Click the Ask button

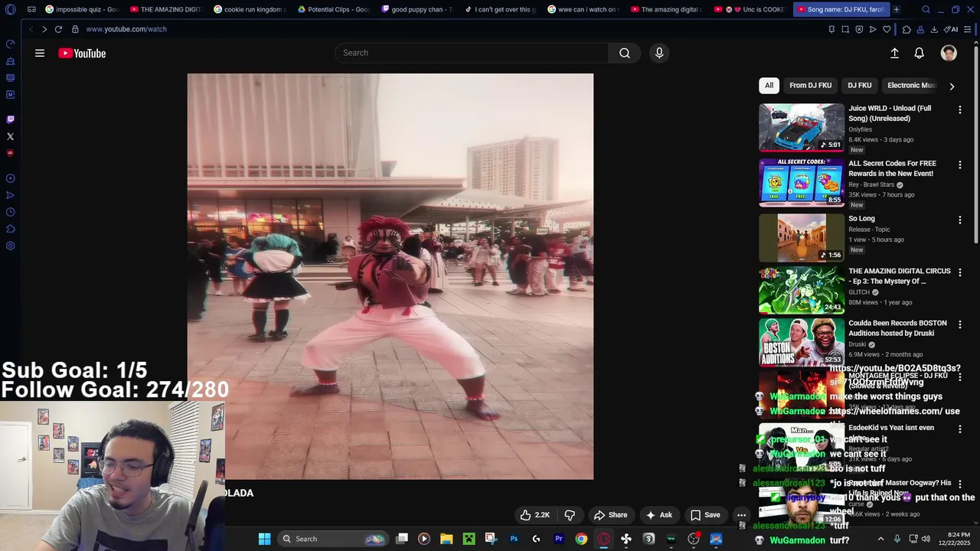658,515
